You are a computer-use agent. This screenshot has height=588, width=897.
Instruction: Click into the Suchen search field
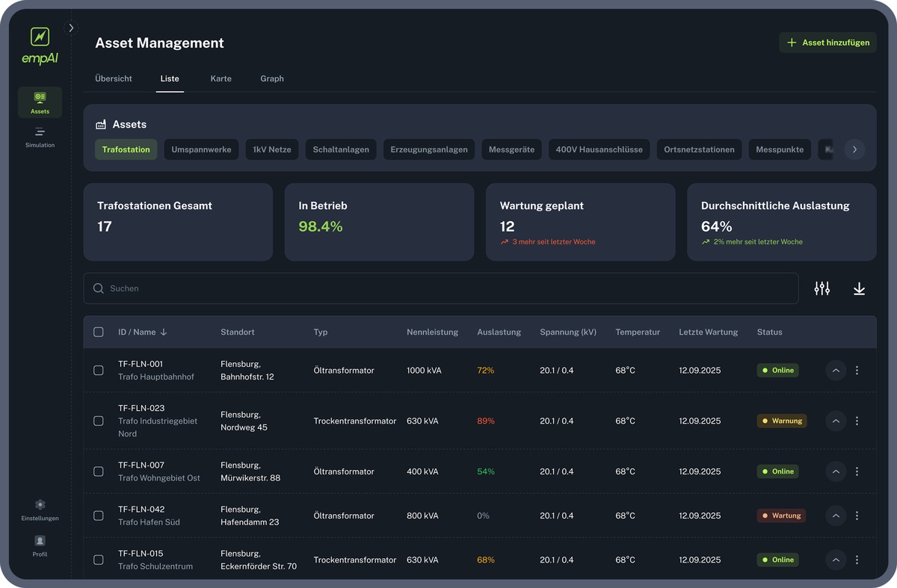point(441,288)
